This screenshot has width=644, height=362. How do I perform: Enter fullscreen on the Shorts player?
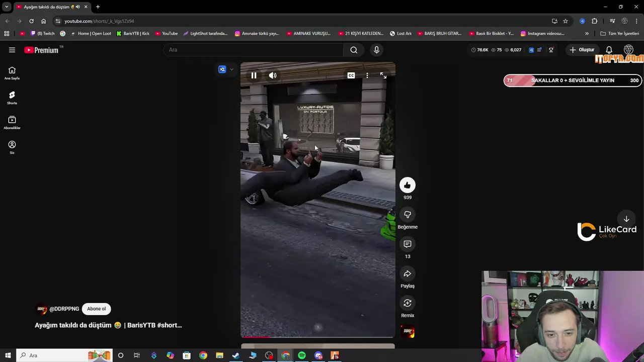point(383,75)
